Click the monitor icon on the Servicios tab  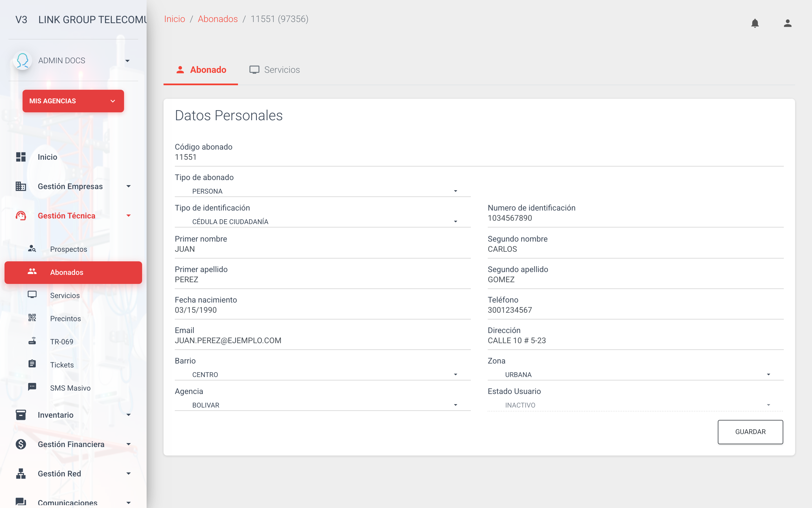pyautogui.click(x=254, y=70)
